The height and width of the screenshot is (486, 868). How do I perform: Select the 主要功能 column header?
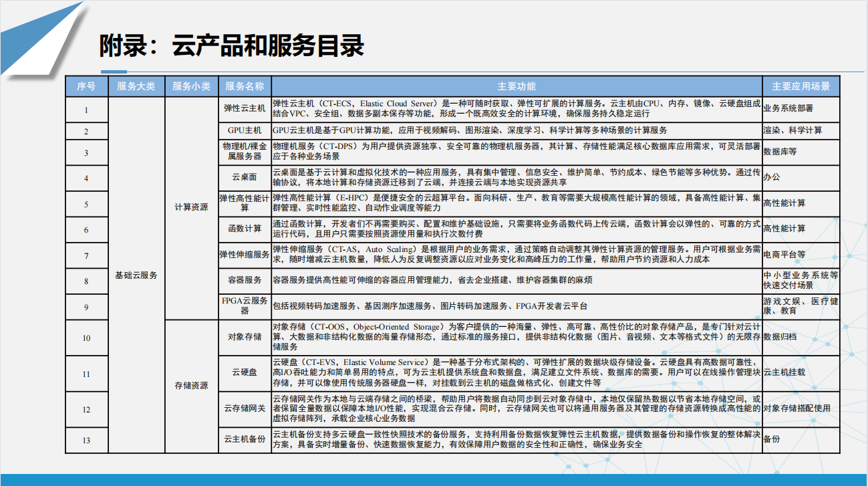[517, 86]
